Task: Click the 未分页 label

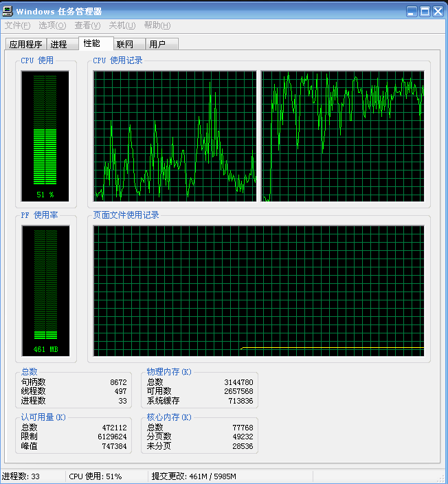Action: coord(159,446)
